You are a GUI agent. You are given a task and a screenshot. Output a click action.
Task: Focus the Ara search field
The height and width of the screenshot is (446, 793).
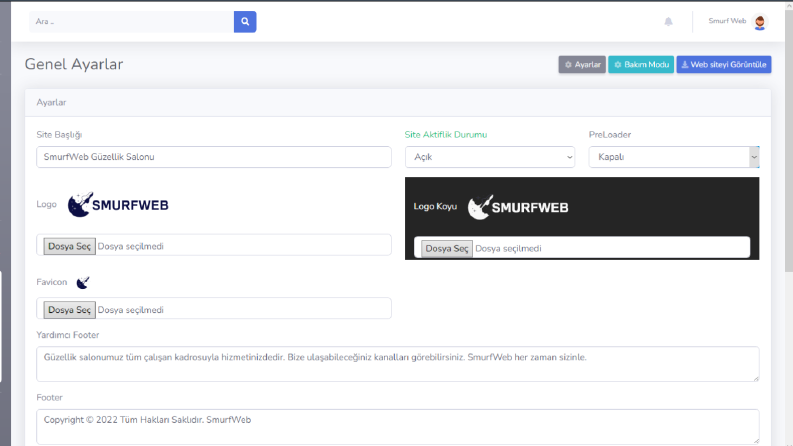click(131, 22)
